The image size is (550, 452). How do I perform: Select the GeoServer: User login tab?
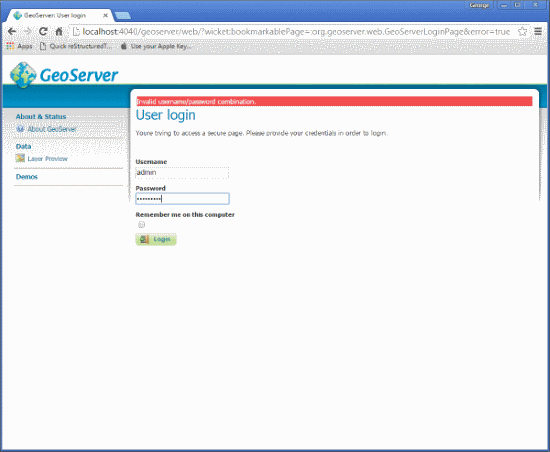[55, 15]
